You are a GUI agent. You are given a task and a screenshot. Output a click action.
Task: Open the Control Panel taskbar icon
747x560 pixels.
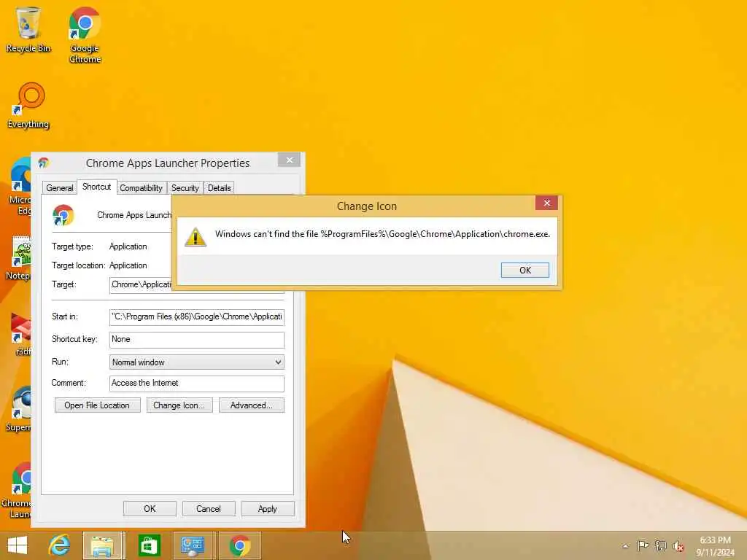(194, 545)
